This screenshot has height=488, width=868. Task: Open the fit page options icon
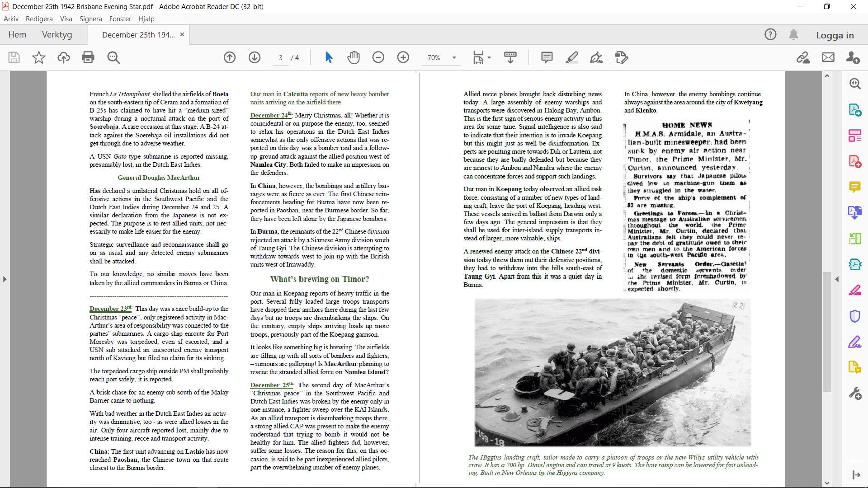click(x=481, y=57)
